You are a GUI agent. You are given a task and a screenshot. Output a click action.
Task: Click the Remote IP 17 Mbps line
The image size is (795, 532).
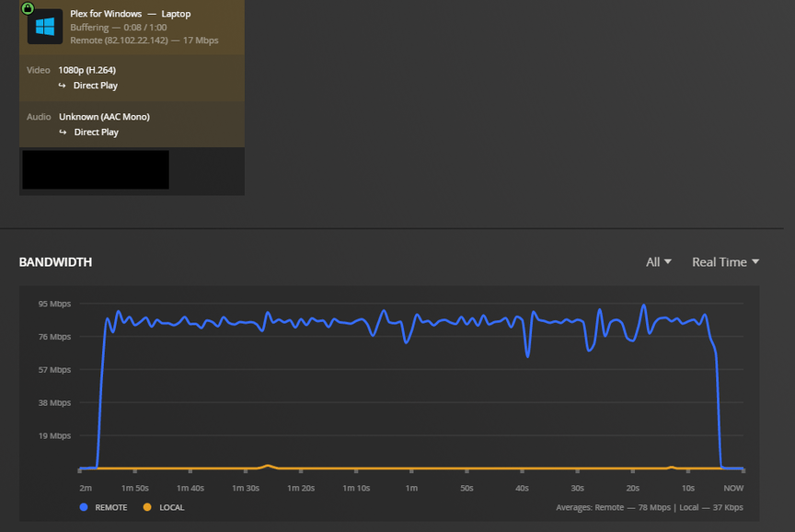click(x=144, y=40)
